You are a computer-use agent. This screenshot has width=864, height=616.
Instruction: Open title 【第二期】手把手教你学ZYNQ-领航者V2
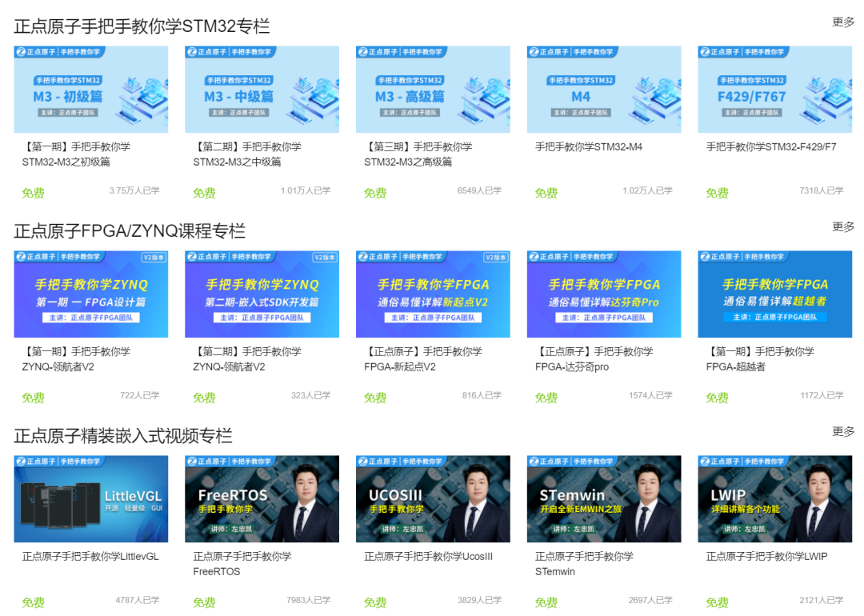[x=247, y=359]
